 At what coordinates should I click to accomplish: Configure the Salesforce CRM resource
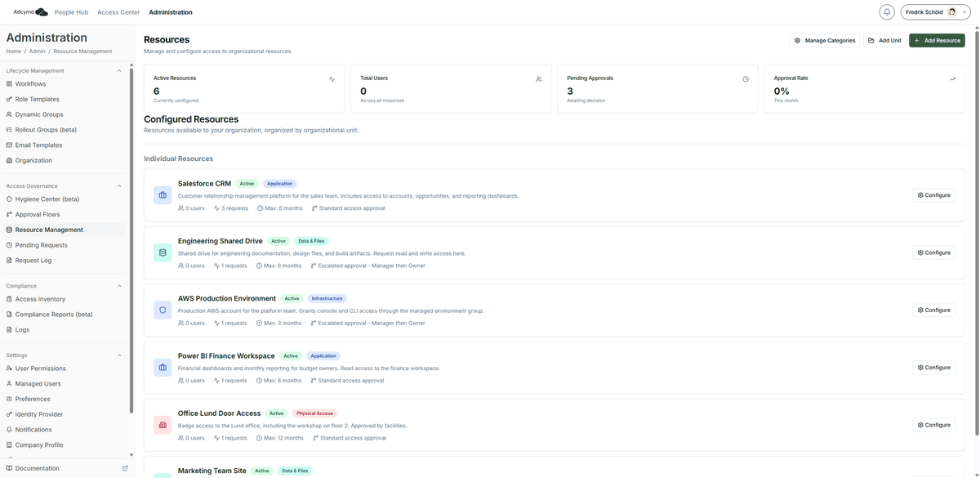(934, 195)
